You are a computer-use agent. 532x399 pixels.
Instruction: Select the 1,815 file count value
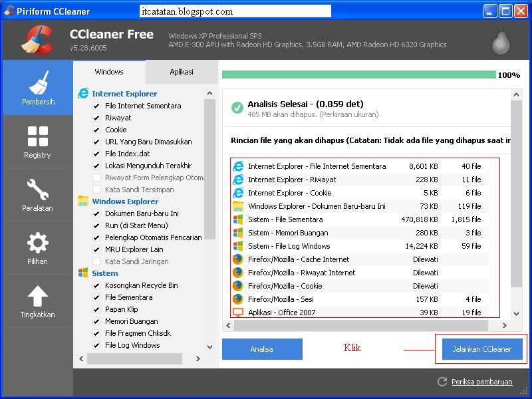point(466,219)
